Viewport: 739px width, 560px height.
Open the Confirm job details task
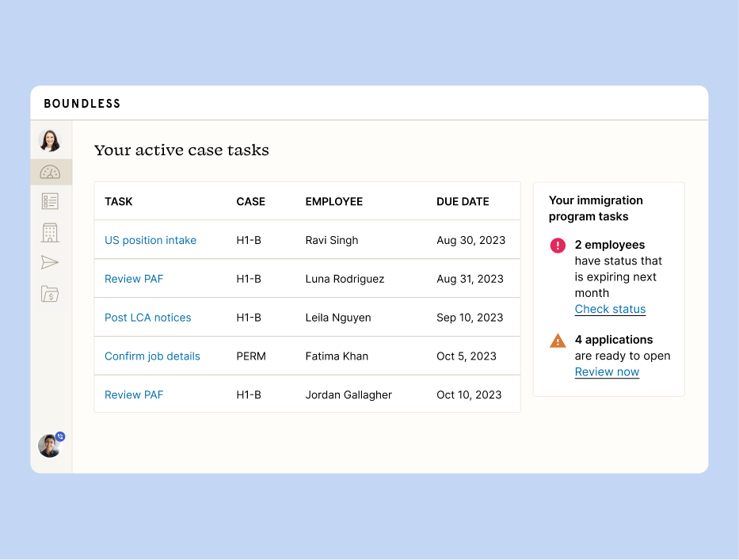point(152,356)
